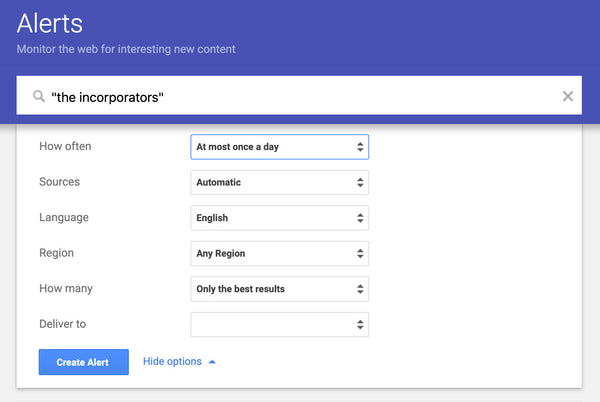This screenshot has width=600, height=402.
Task: Open the empty Deliver to dropdown
Action: 279,324
